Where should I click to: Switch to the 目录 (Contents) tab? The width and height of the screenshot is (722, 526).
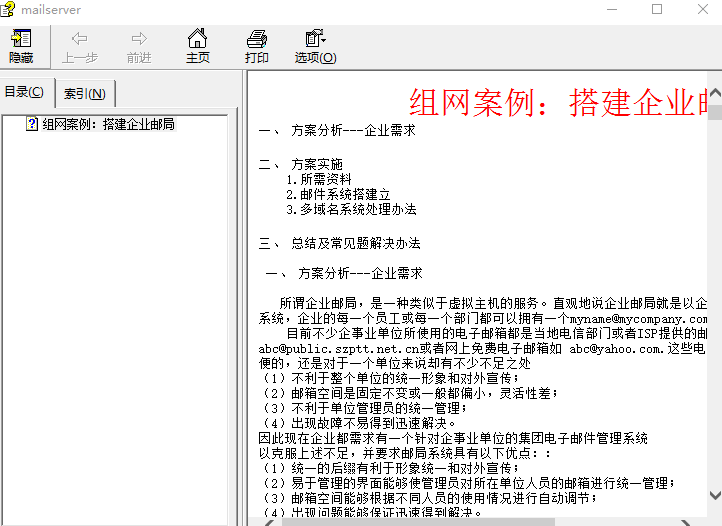25,93
